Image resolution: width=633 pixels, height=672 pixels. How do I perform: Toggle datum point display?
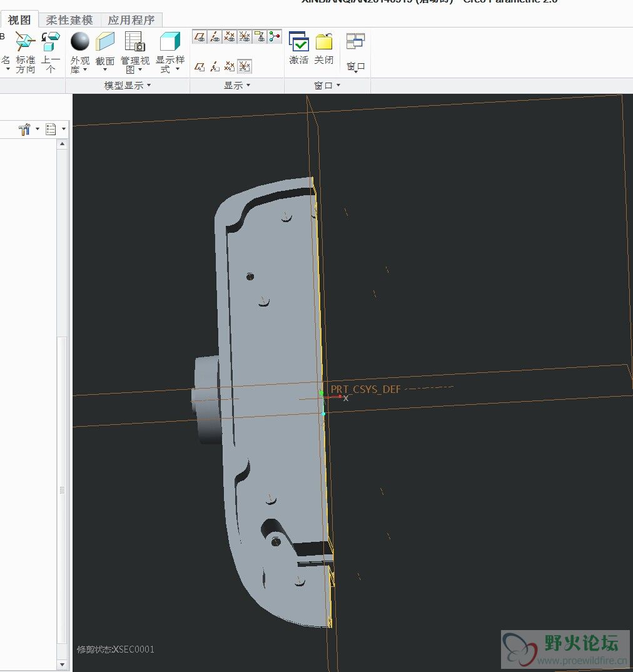pyautogui.click(x=230, y=37)
